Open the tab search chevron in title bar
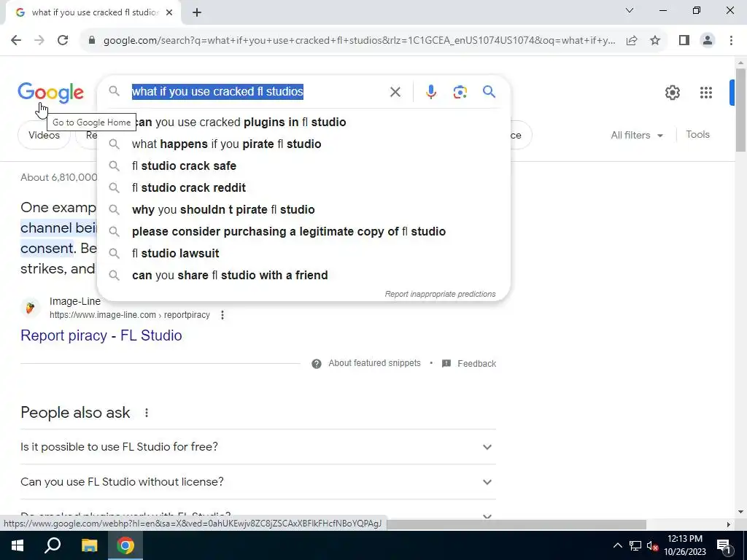Image resolution: width=747 pixels, height=560 pixels. click(630, 10)
